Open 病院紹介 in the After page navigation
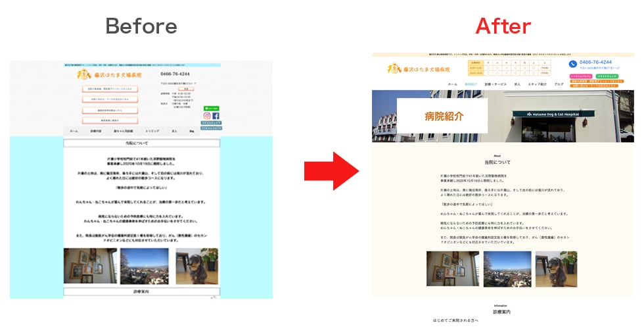This screenshot has width=644, height=329. 471,84
